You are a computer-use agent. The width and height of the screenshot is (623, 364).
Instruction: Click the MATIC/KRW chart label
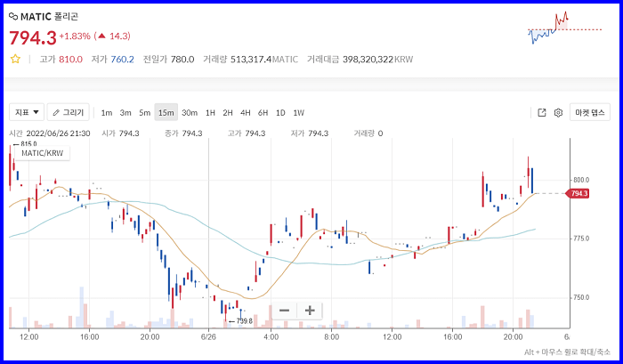(x=42, y=153)
